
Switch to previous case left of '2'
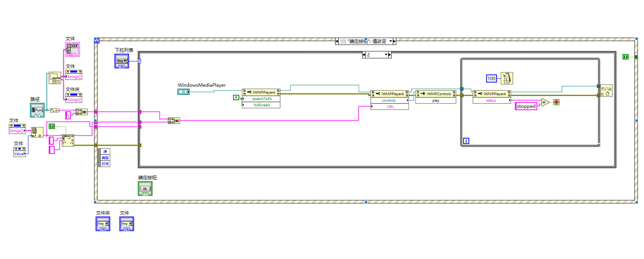click(x=364, y=55)
